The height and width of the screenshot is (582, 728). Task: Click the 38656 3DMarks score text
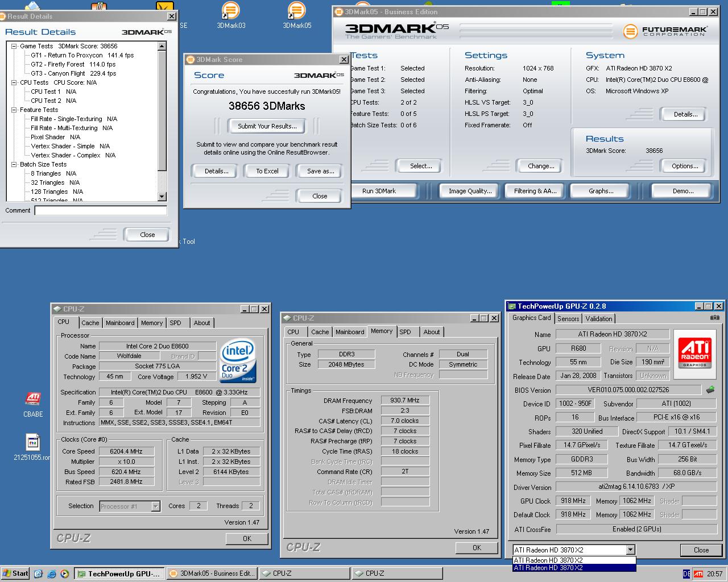tap(267, 106)
